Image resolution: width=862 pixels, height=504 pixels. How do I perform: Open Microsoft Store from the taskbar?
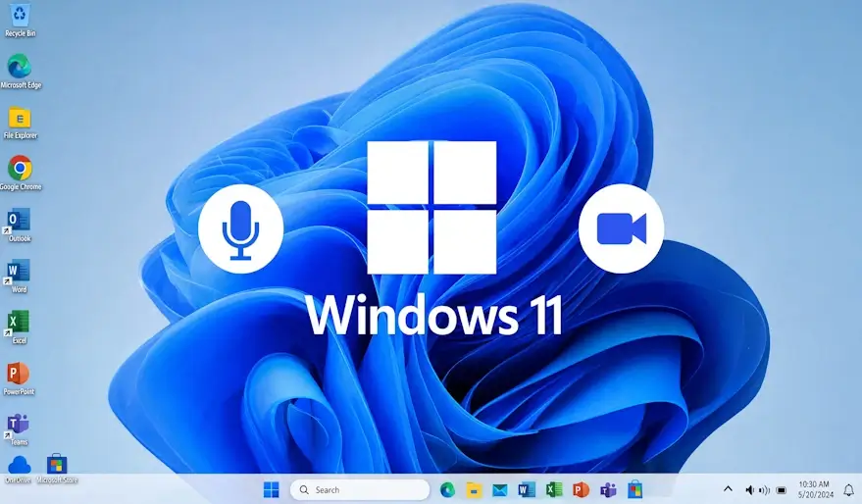point(634,489)
